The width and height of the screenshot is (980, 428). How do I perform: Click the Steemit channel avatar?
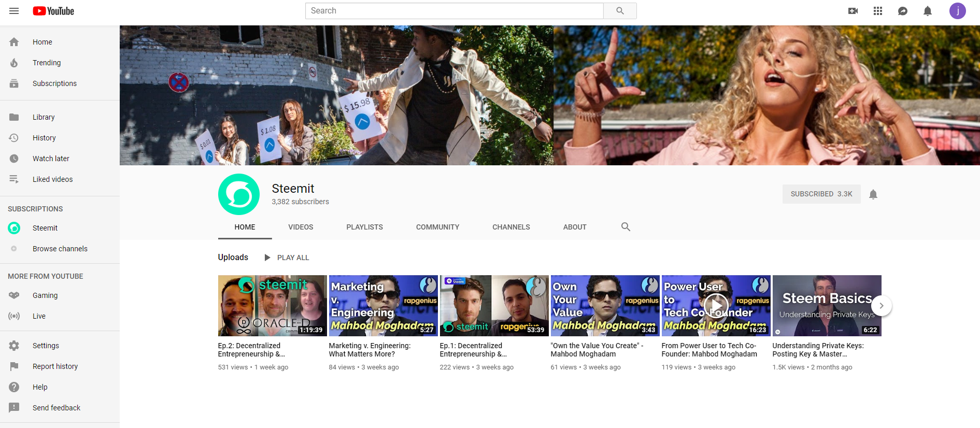(x=239, y=194)
